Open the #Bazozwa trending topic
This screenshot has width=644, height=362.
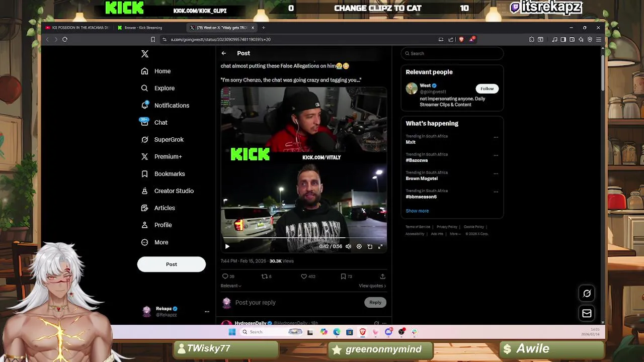pos(417,160)
